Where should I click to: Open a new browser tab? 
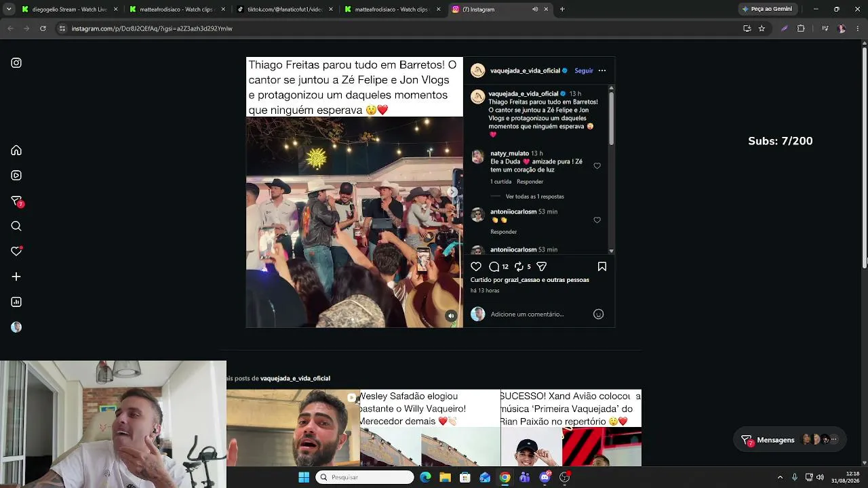tap(562, 9)
